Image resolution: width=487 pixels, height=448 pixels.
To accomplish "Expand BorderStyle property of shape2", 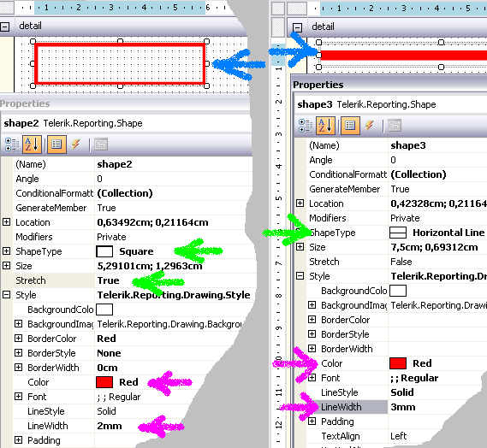I will (18, 352).
